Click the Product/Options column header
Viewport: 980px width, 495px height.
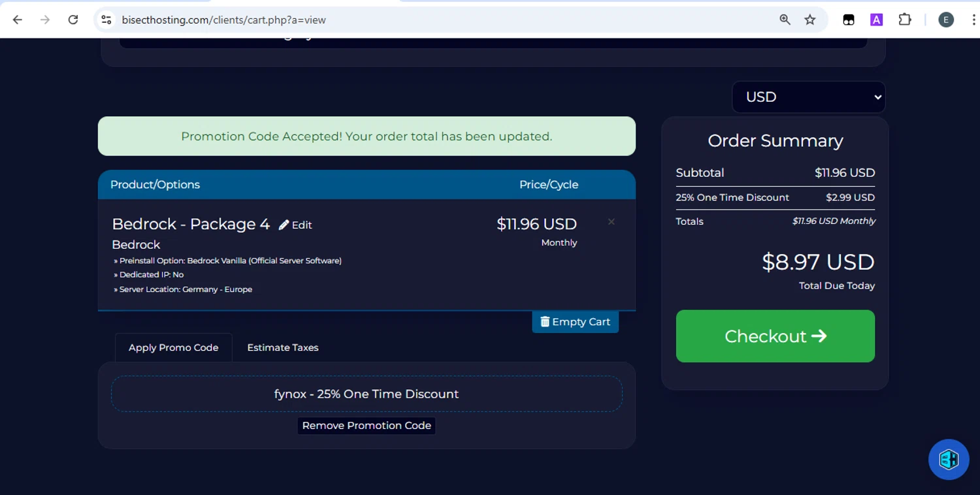(x=155, y=185)
